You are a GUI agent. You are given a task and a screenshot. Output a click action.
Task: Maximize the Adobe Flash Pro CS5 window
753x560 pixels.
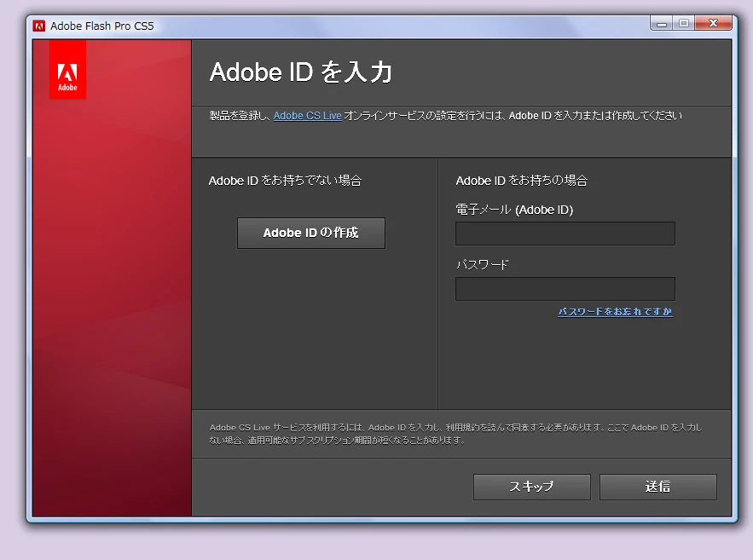(x=684, y=23)
